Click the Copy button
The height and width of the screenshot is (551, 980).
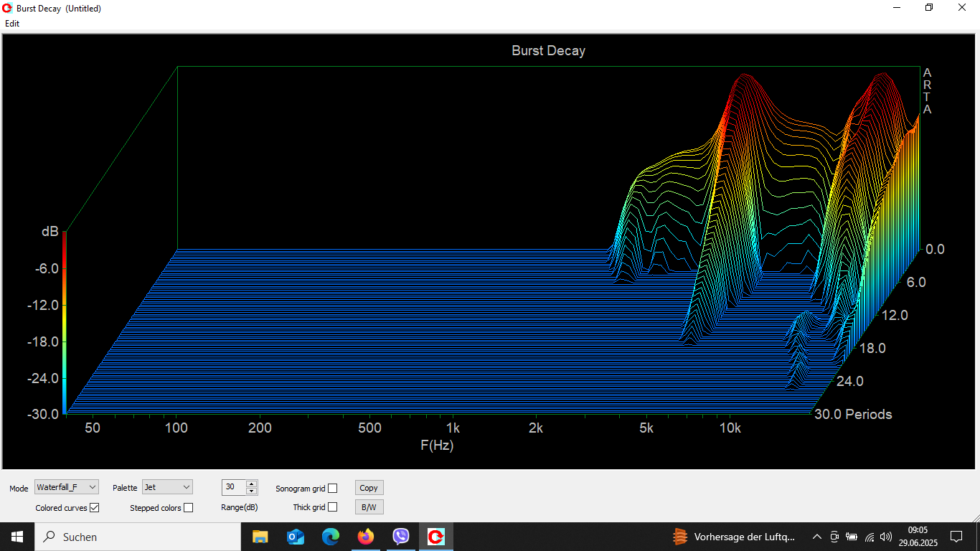coord(369,488)
